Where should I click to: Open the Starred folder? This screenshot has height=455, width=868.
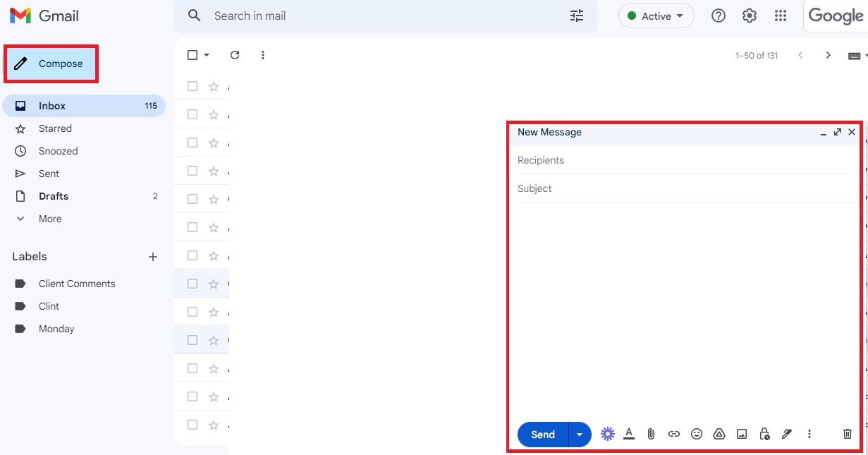pos(83,128)
